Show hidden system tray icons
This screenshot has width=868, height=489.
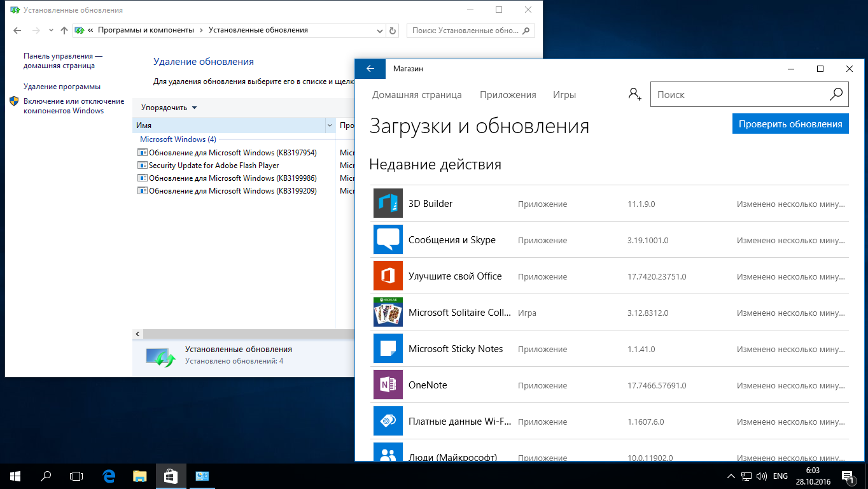(x=731, y=476)
